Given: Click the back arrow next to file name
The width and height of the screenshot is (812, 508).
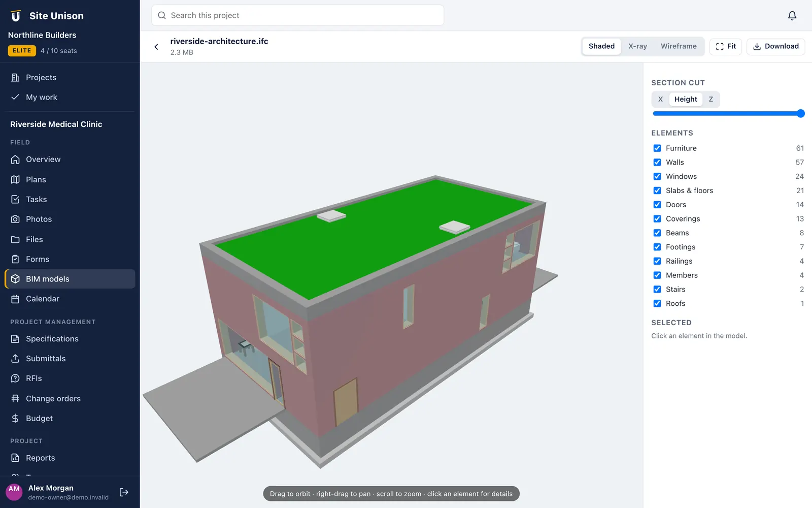Looking at the screenshot, I should pyautogui.click(x=156, y=47).
